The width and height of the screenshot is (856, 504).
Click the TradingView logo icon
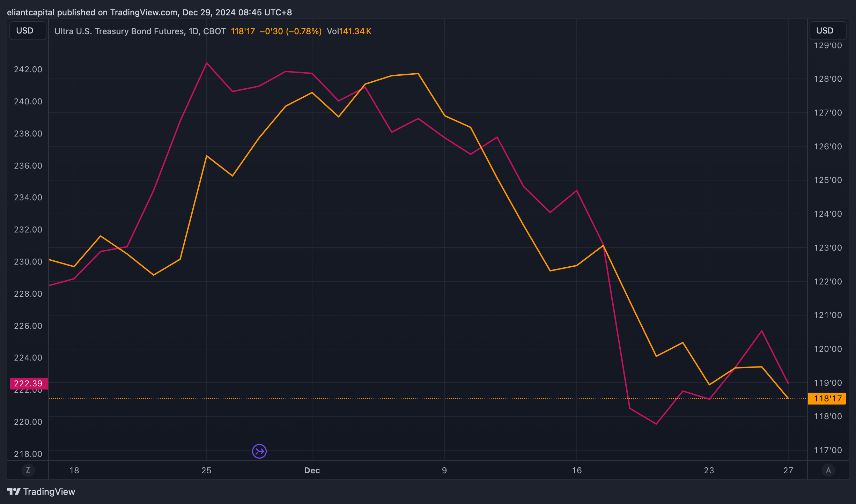pos(14,491)
